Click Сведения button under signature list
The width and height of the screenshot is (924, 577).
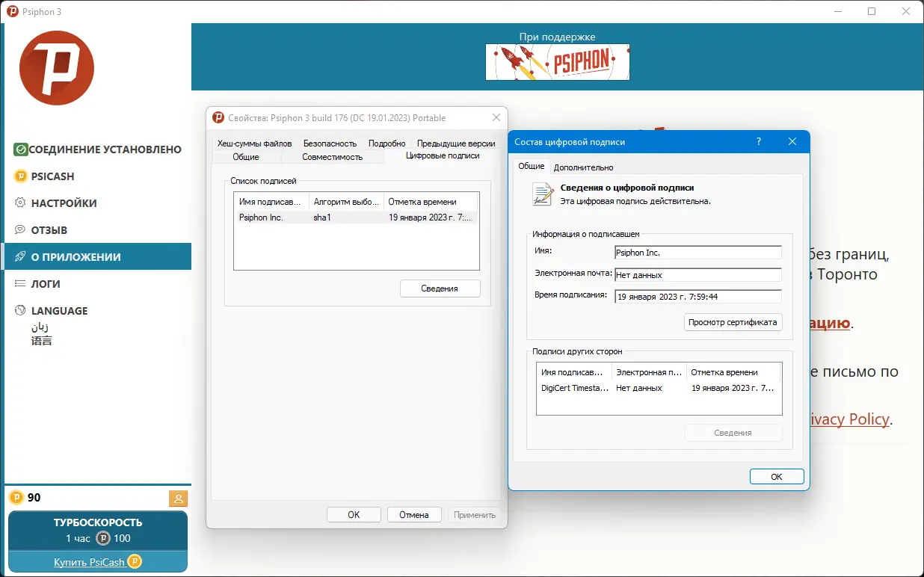coord(440,288)
